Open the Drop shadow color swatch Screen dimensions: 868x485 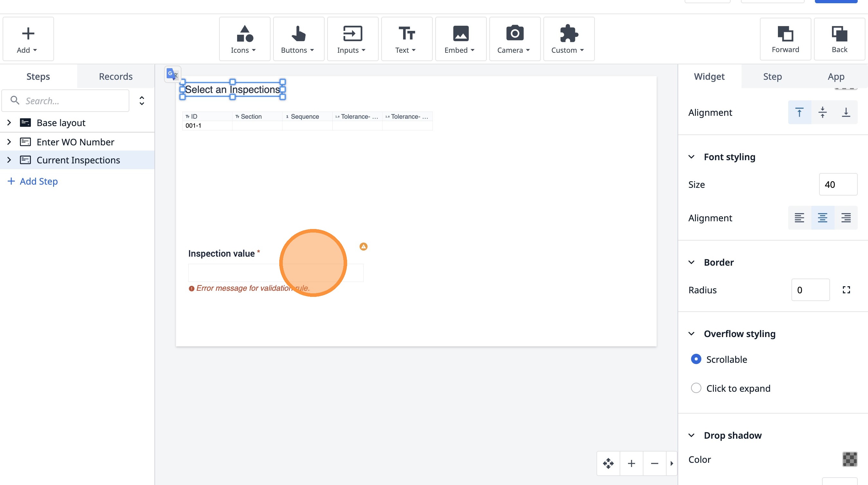click(x=849, y=459)
